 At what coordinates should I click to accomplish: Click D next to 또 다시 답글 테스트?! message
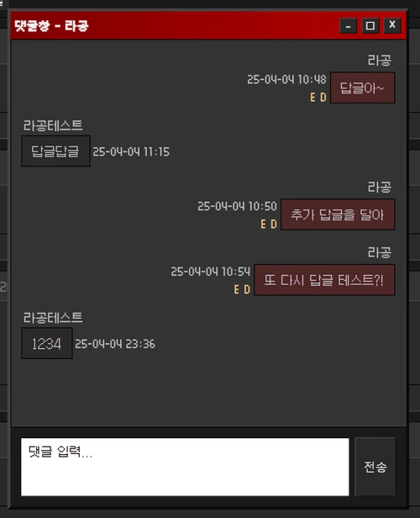[x=247, y=289]
